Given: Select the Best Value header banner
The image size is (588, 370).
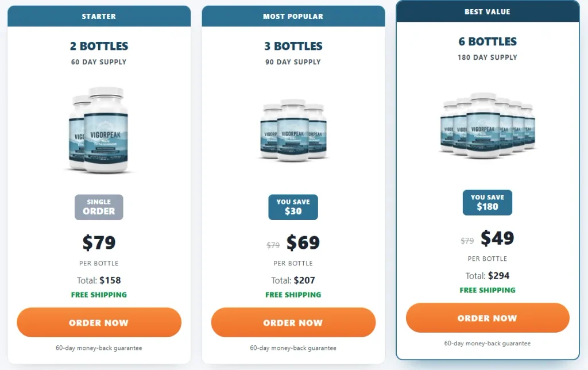Looking at the screenshot, I should (488, 11).
